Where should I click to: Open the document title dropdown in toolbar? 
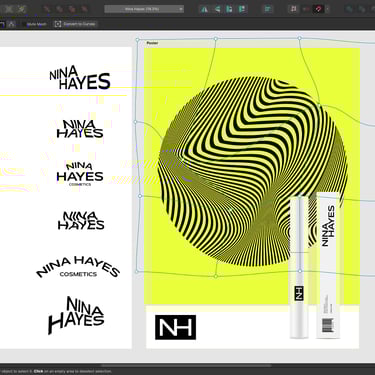coord(144,9)
